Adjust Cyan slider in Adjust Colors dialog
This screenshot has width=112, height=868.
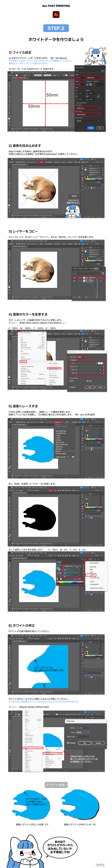pos(86,363)
